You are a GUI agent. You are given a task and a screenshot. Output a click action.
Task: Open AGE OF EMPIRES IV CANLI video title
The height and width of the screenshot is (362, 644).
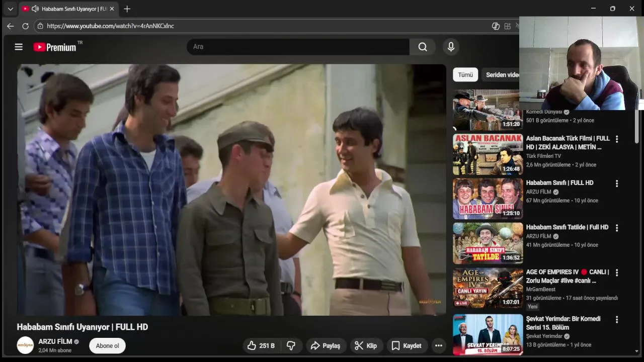pyautogui.click(x=568, y=276)
